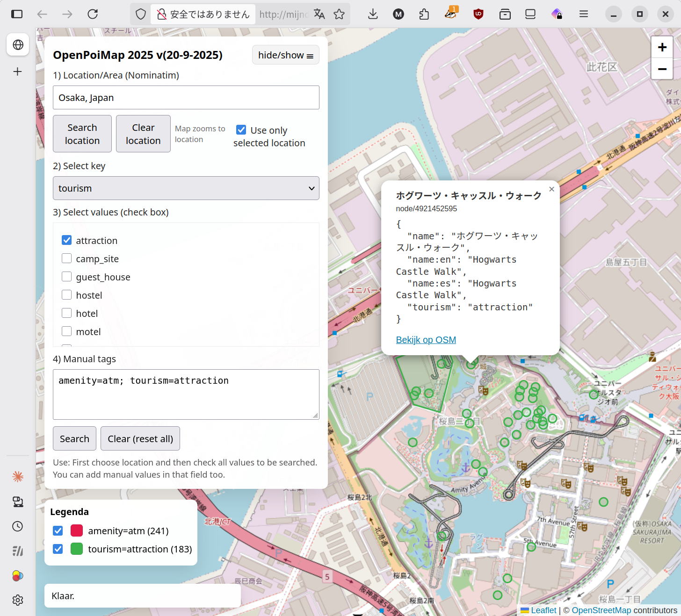Follow the Bekijk op OSM link
681x616 pixels.
coord(426,340)
